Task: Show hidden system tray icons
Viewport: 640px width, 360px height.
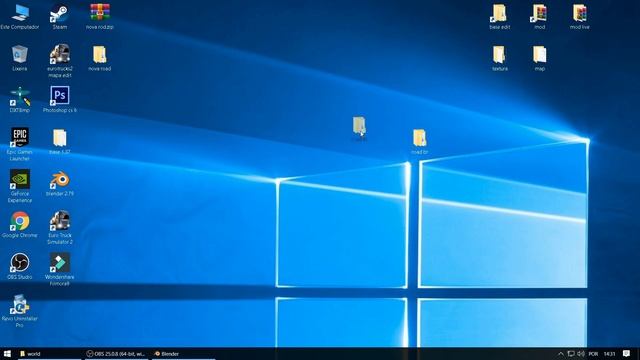Action: click(x=561, y=354)
